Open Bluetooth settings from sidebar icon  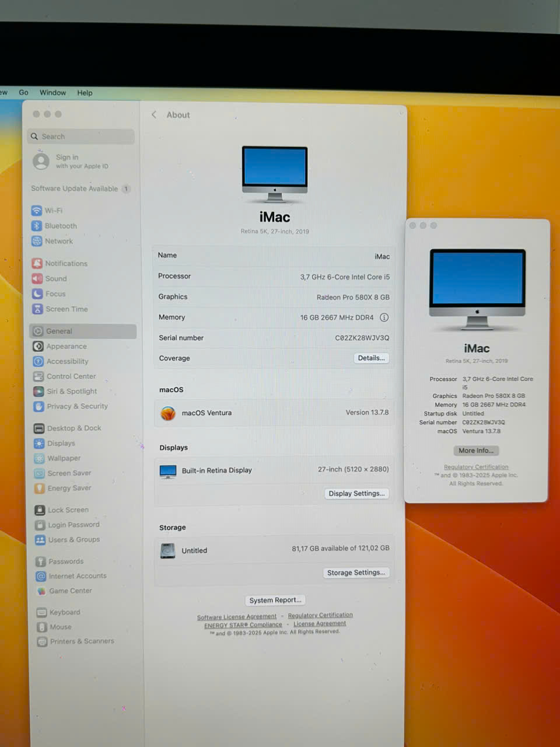click(x=37, y=226)
